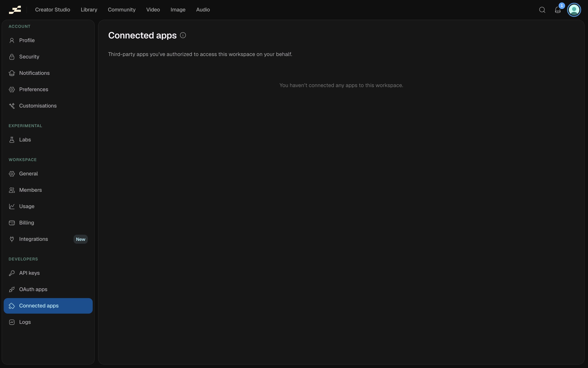Click the Security lock icon

click(x=12, y=57)
